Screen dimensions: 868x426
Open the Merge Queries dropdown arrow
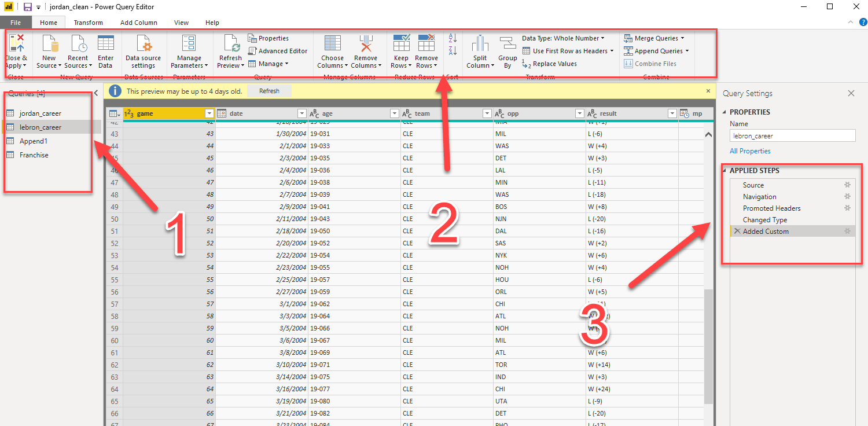(x=682, y=38)
